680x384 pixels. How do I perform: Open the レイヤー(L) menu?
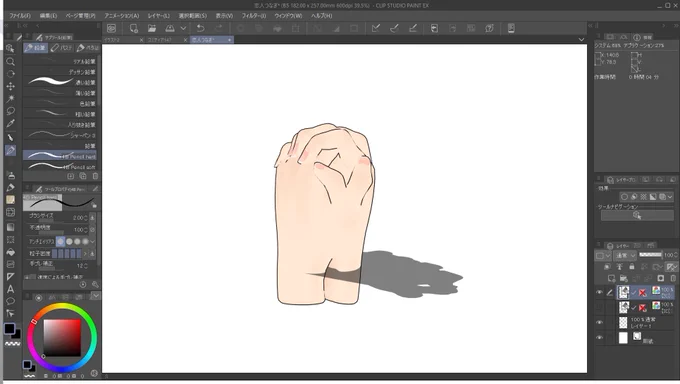(159, 16)
